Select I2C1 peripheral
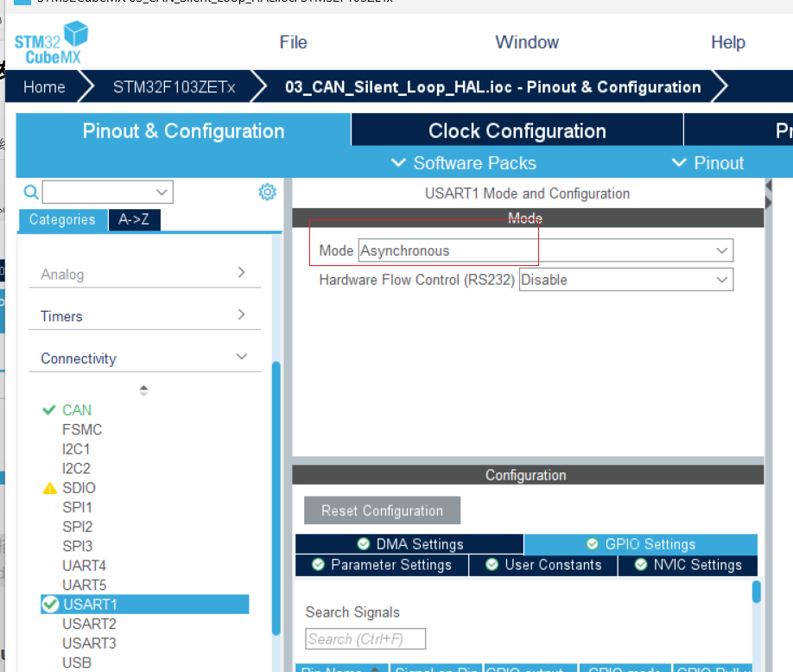Viewport: 793px width, 672px height. tap(76, 449)
